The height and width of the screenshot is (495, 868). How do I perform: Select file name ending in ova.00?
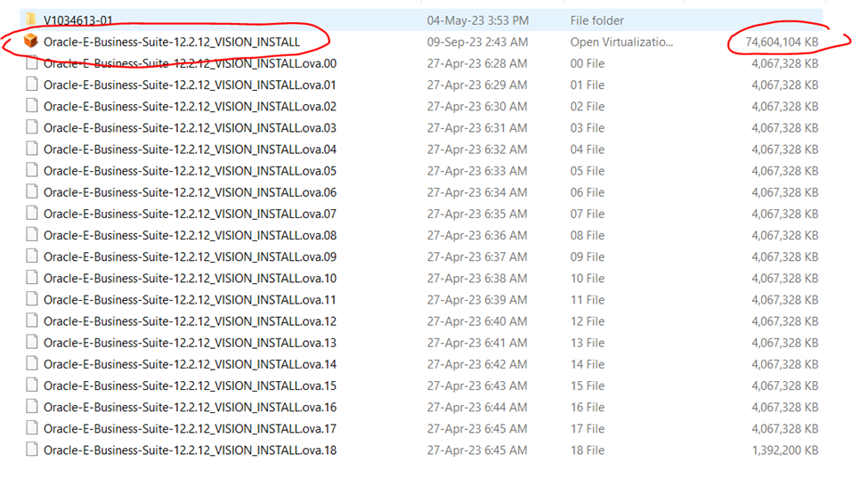pos(190,64)
